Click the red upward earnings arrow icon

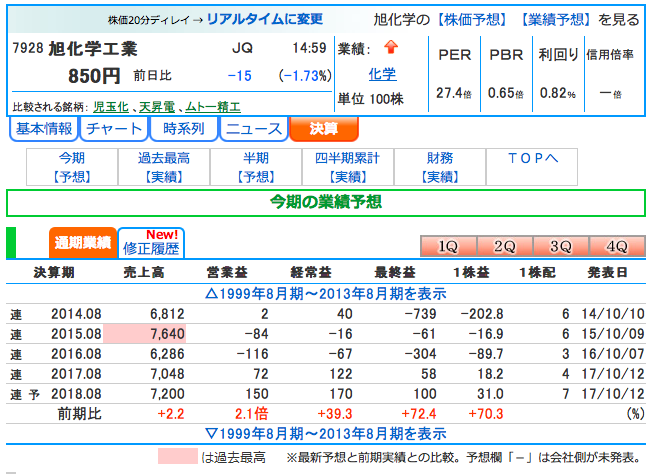[391, 47]
